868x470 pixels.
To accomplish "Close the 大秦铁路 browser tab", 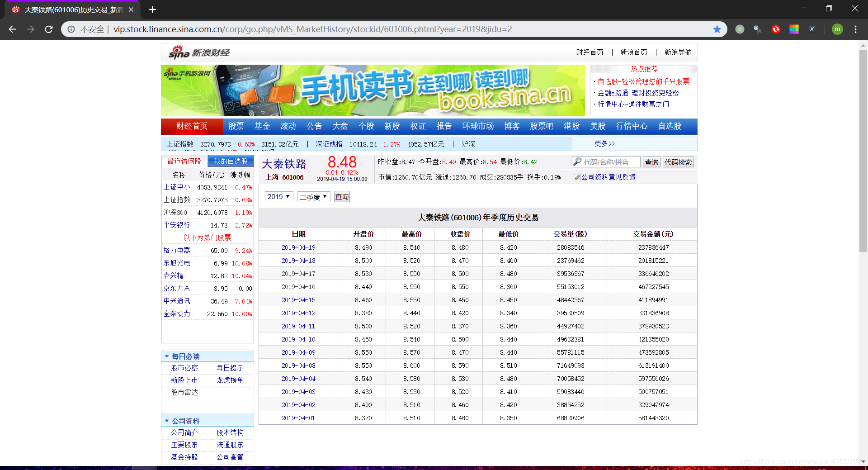I will click(131, 9).
